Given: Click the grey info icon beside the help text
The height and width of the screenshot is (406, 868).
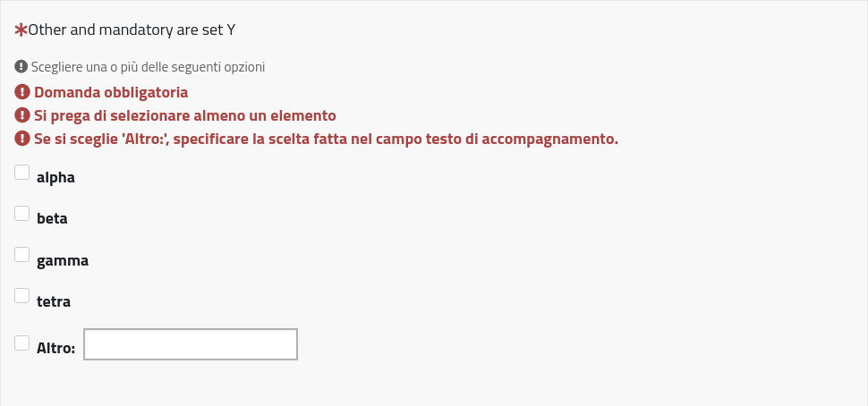Looking at the screenshot, I should pyautogui.click(x=21, y=67).
